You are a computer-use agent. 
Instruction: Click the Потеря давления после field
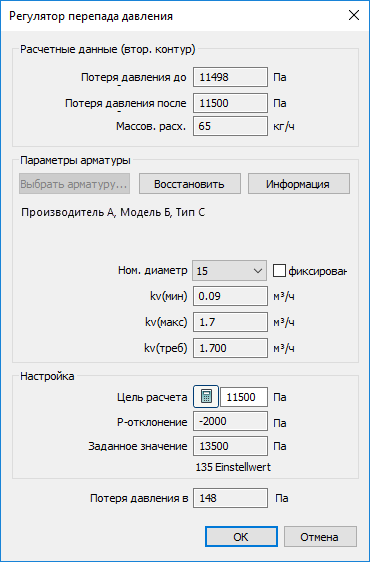[230, 103]
